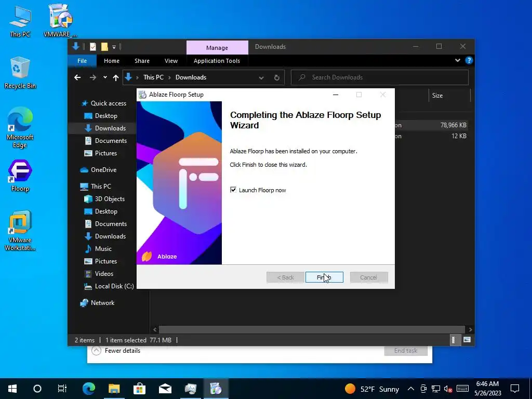Open This PC desktop icon
This screenshot has width=532, height=399.
[x=20, y=21]
